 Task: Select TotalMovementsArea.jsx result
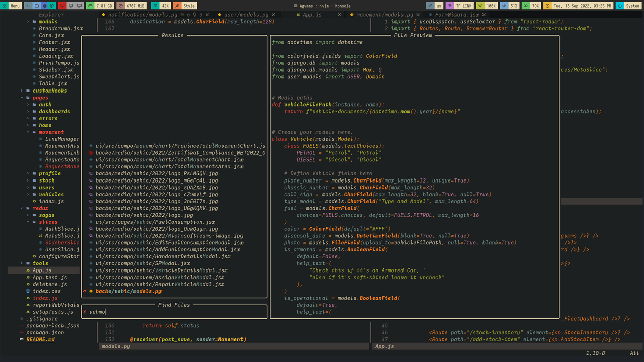[x=169, y=166]
